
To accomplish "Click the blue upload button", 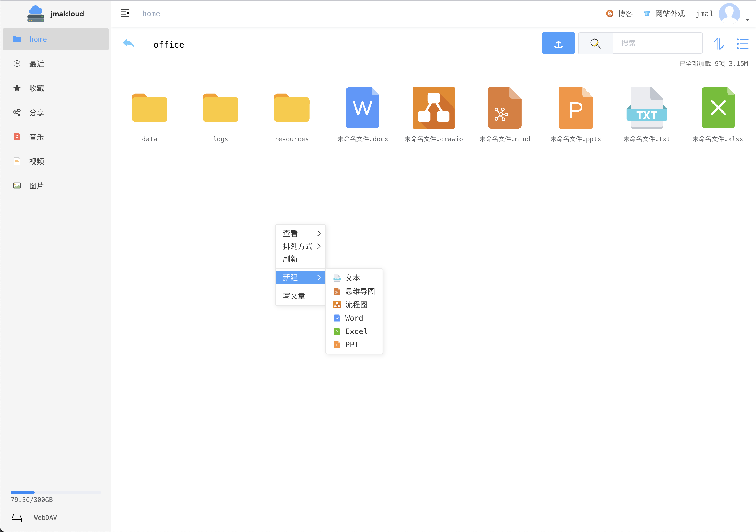I will pos(558,43).
